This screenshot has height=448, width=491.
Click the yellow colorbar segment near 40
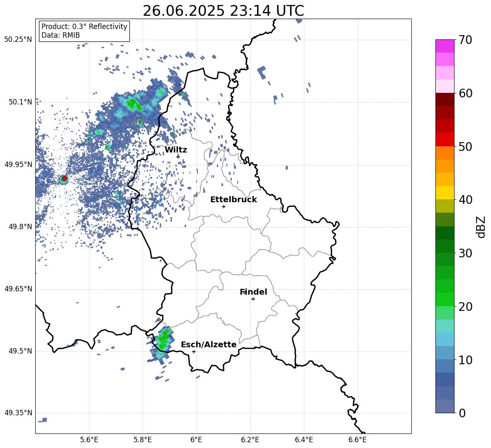click(x=445, y=193)
